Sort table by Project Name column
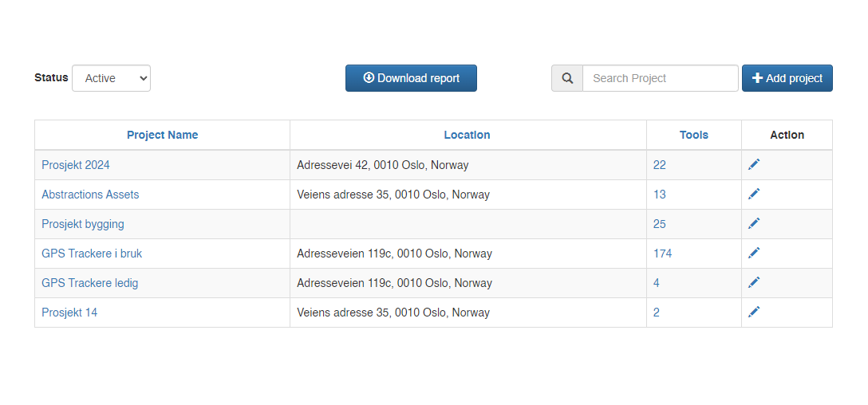Viewport: 868px width, 405px height. 162,135
